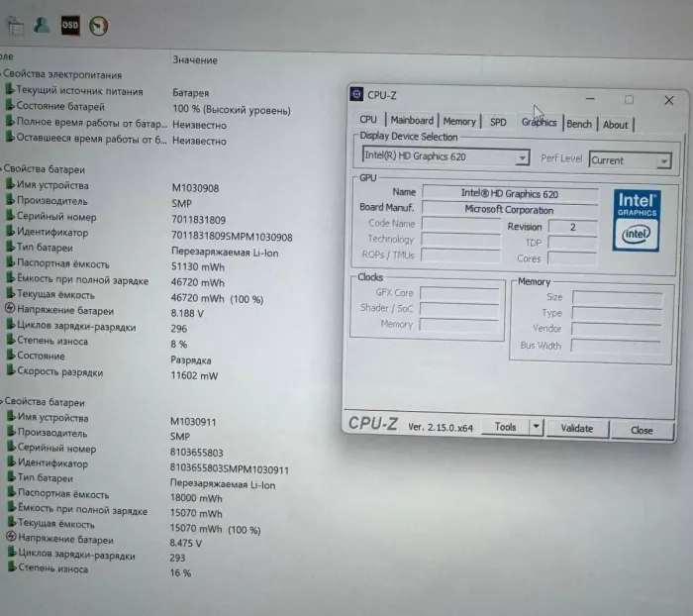Viewport: 693px width, 616px height.
Task: Click the cycle count value 296
Action: [179, 329]
